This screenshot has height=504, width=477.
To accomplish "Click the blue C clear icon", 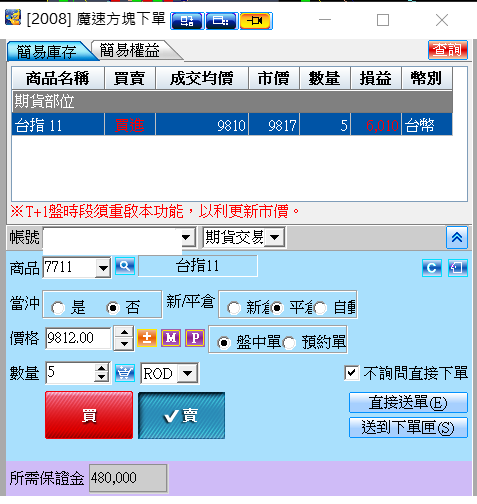I will click(432, 268).
